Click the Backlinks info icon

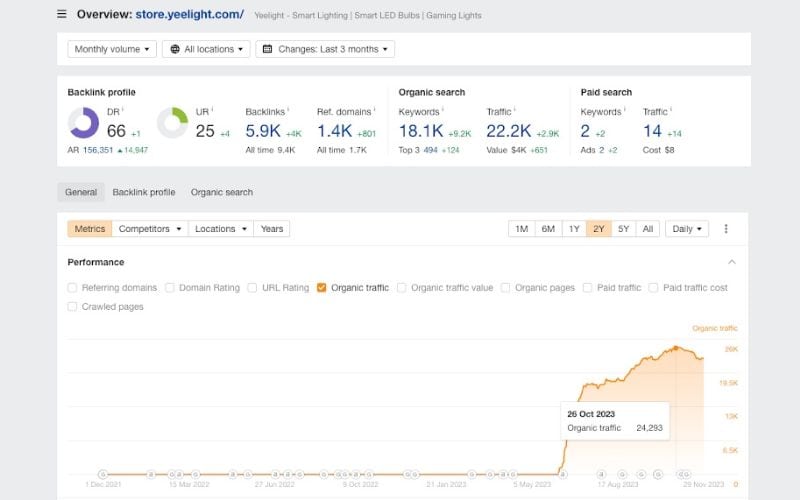288,109
